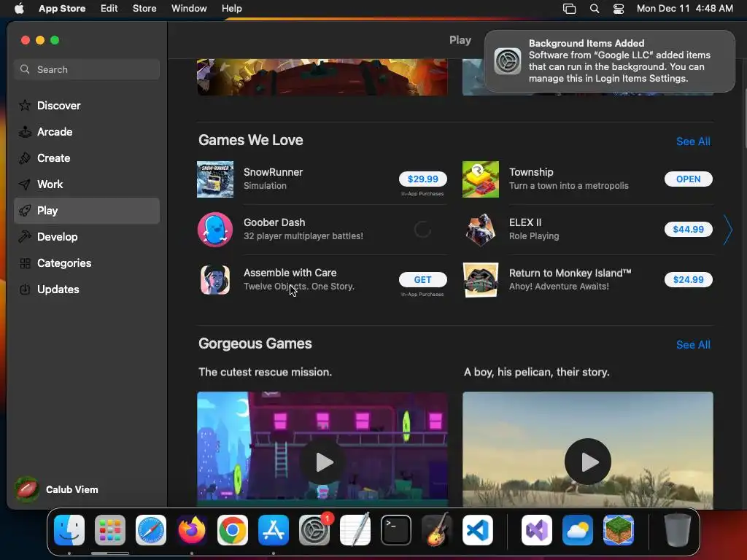Launch GarageBand from the Dock
Viewport: 747px width, 560px height.
(437, 530)
